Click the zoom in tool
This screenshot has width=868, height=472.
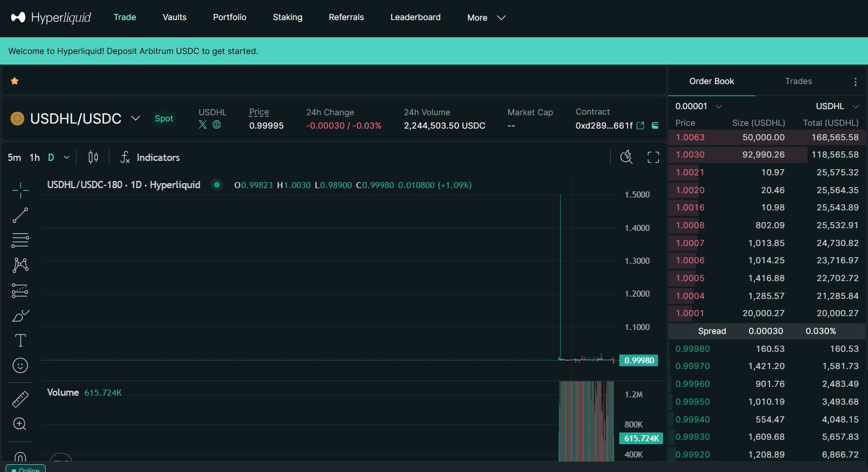click(20, 424)
